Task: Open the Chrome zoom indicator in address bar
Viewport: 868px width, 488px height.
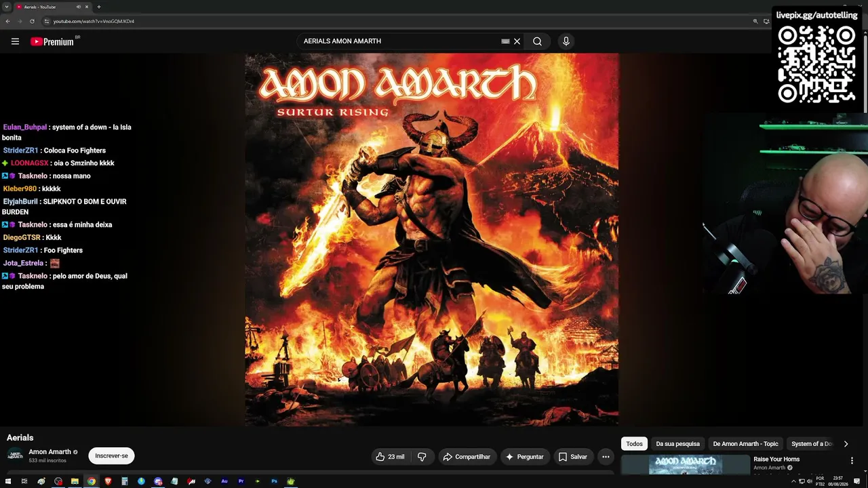Action: (x=755, y=21)
